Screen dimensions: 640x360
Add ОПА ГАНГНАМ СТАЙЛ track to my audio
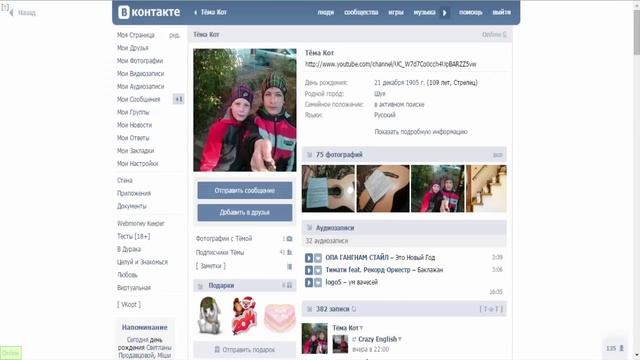pos(318,258)
